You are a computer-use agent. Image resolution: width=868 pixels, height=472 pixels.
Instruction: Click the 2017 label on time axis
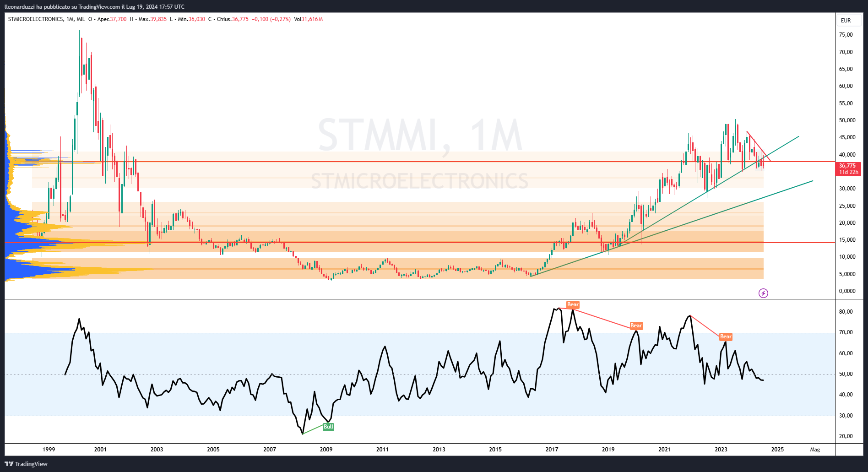coord(552,449)
